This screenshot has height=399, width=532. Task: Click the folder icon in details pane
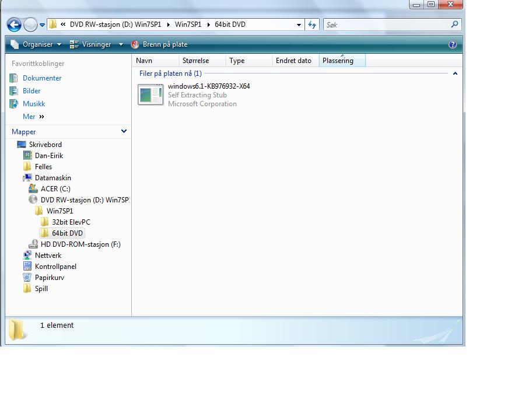17,330
